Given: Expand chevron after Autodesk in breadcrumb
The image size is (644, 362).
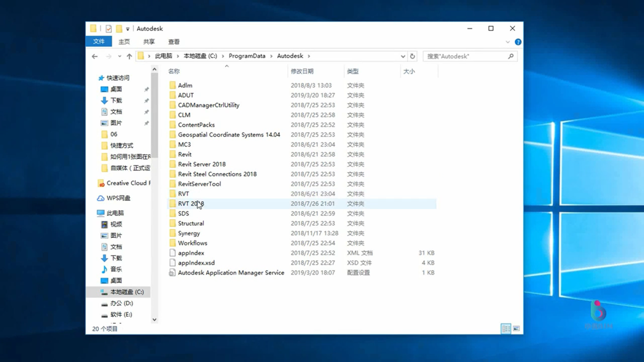Looking at the screenshot, I should (309, 56).
